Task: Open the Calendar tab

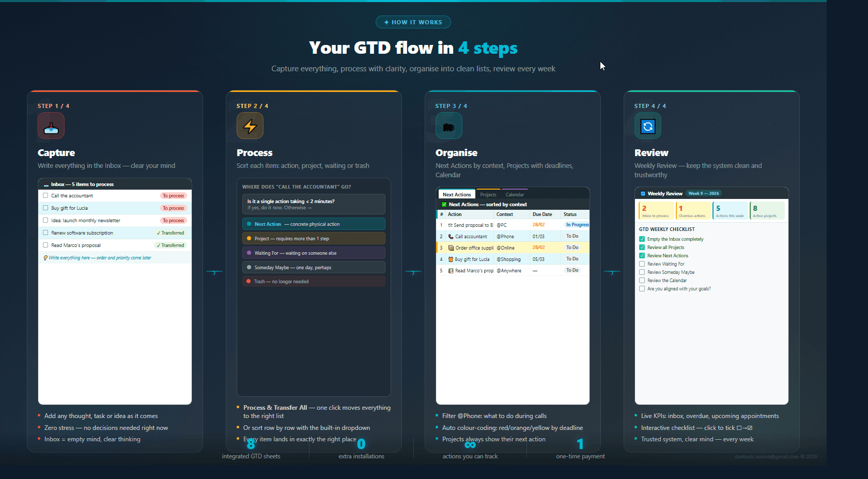Action: [x=515, y=194]
